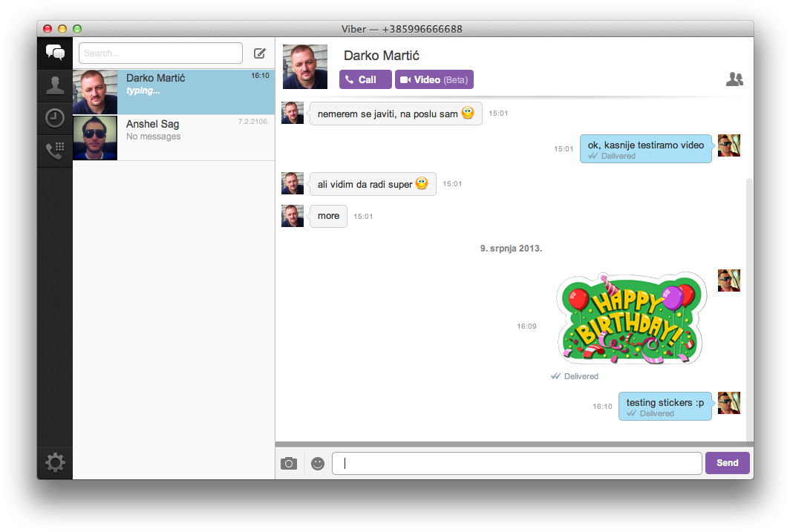The height and width of the screenshot is (532, 790).
Task: Click avatar beside 'testing stickers :p' message
Action: tap(728, 403)
